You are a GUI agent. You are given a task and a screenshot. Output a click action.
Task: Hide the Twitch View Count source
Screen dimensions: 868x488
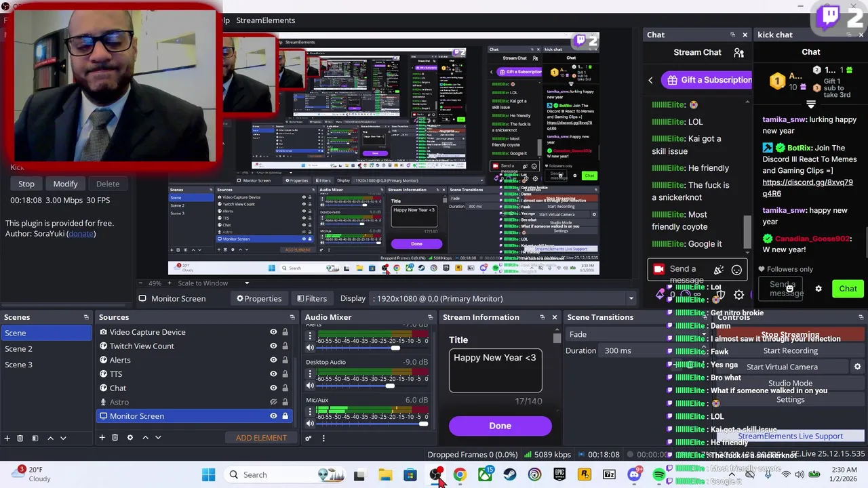(x=273, y=346)
